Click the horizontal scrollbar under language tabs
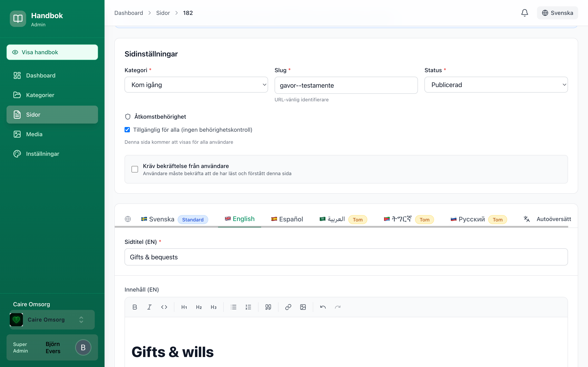The image size is (588, 367). [x=340, y=227]
